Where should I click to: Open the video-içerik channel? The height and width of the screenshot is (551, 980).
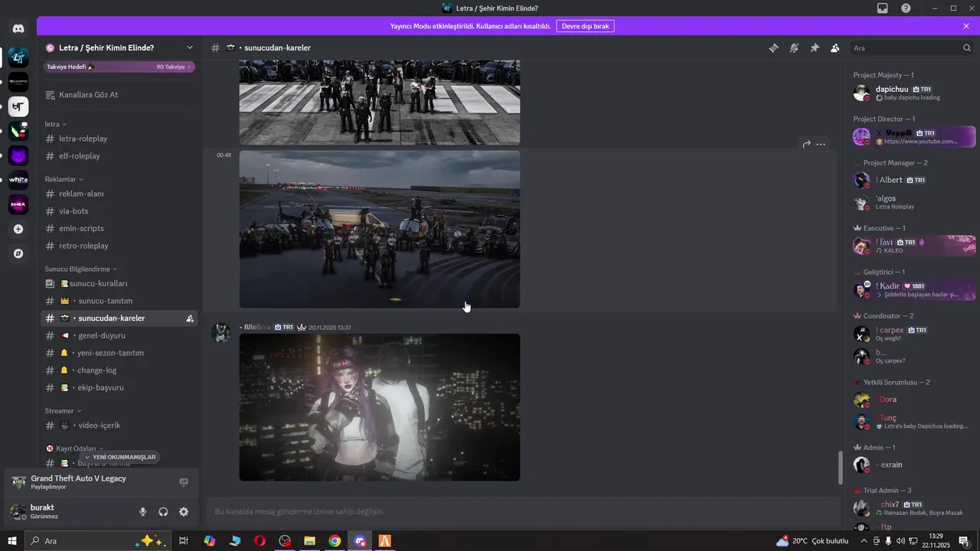[x=119, y=425]
